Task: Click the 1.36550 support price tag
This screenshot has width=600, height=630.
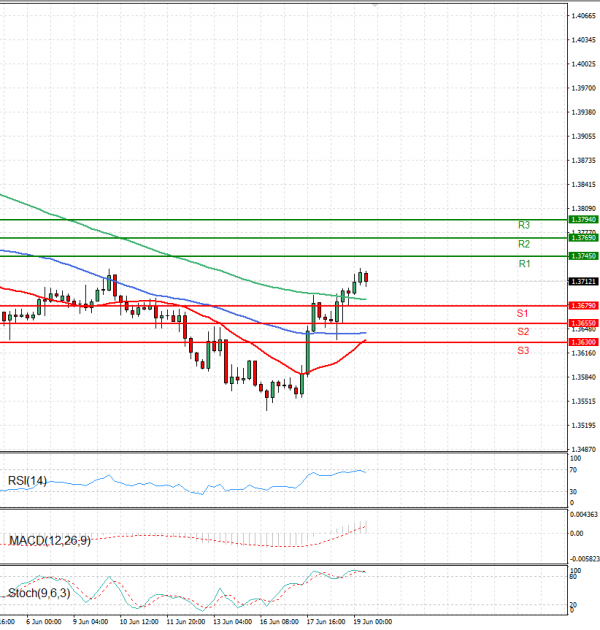Action: tap(583, 324)
